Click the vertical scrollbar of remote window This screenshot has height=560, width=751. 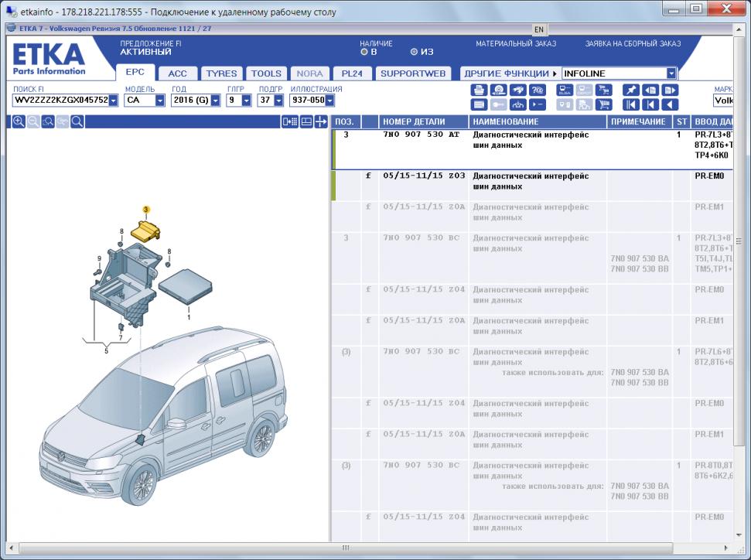click(x=741, y=240)
